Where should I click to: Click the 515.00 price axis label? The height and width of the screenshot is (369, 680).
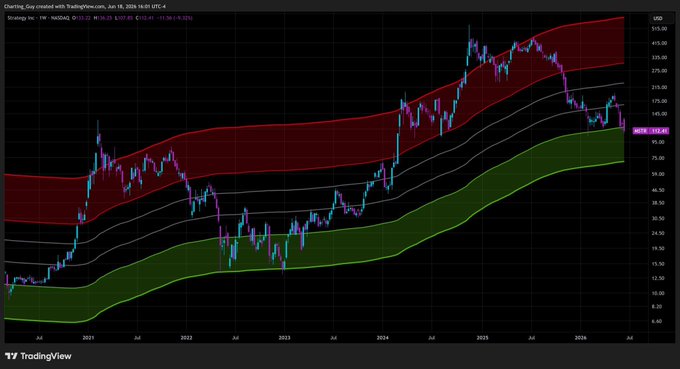659,29
